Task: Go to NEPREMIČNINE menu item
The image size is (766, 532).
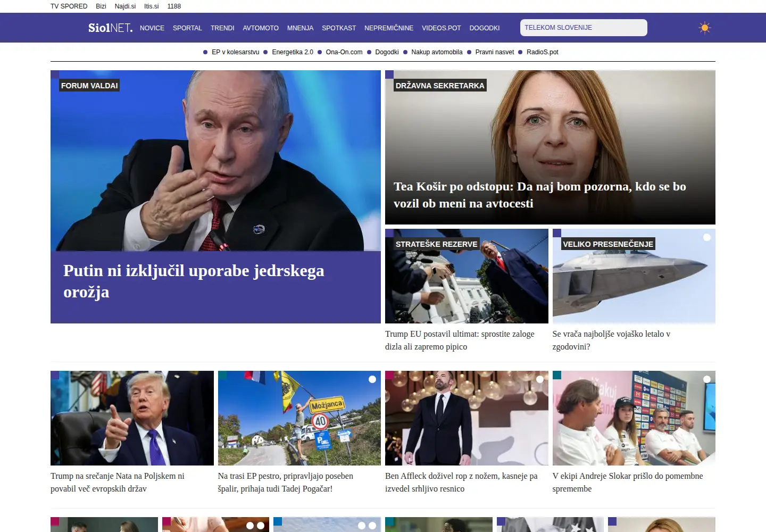Action: [389, 28]
